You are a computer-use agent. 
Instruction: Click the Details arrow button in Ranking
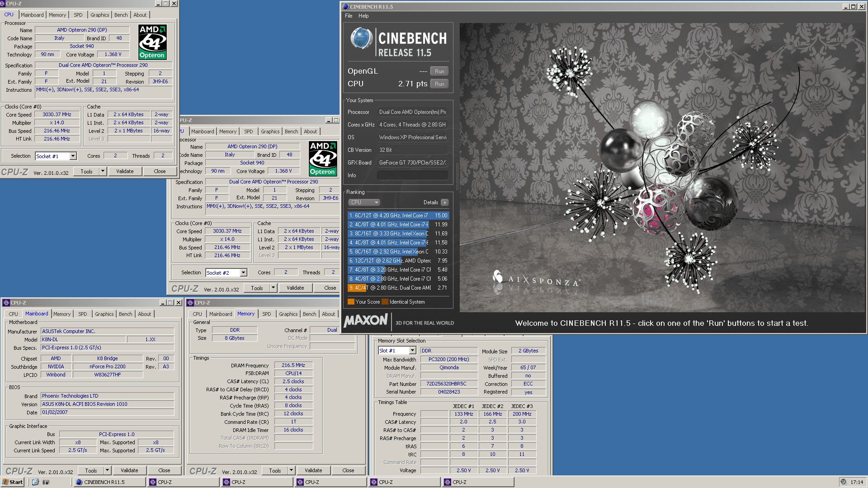coord(445,202)
